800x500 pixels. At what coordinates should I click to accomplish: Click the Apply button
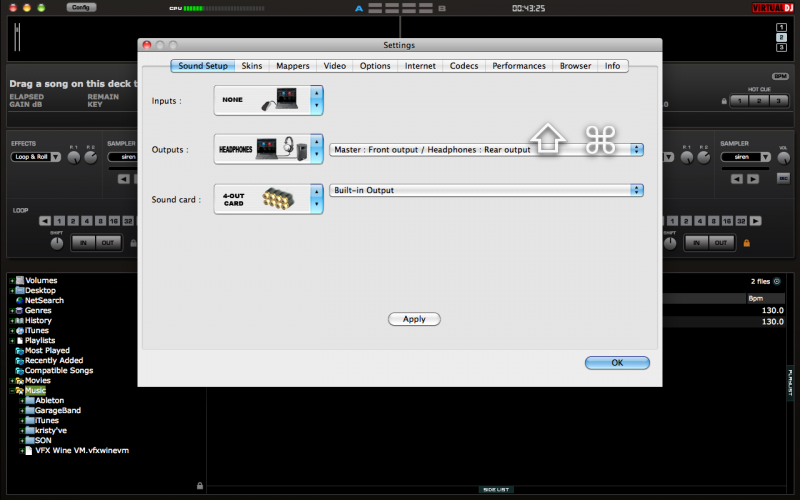click(414, 319)
